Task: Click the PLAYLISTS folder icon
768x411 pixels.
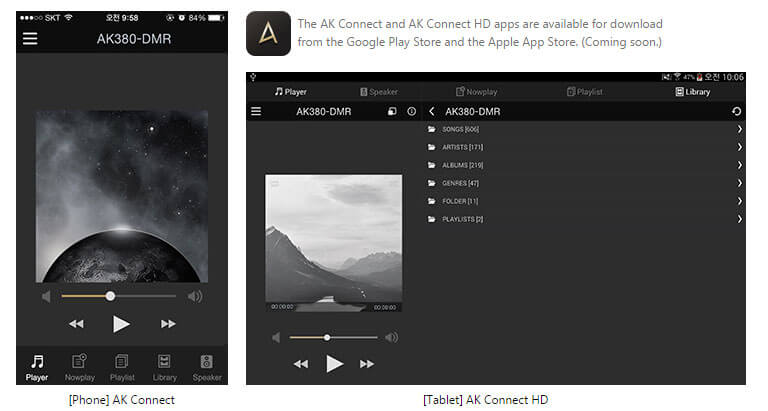Action: 432,219
